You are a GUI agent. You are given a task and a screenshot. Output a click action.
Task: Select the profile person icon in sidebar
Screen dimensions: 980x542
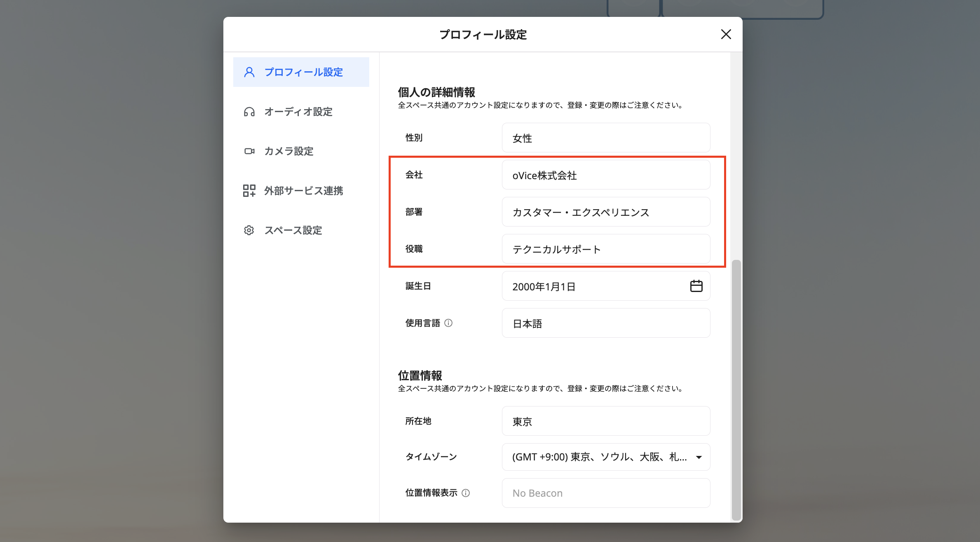(x=249, y=72)
